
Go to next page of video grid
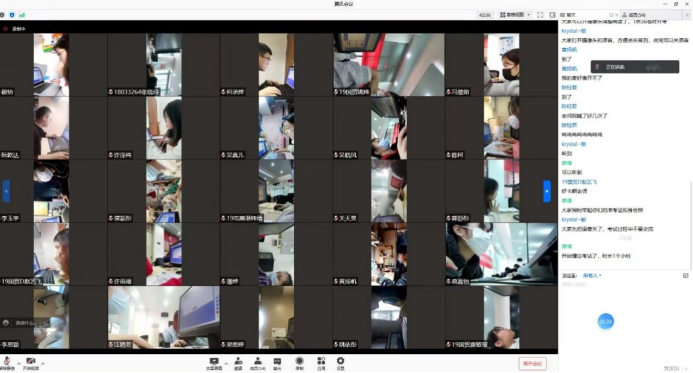[547, 191]
